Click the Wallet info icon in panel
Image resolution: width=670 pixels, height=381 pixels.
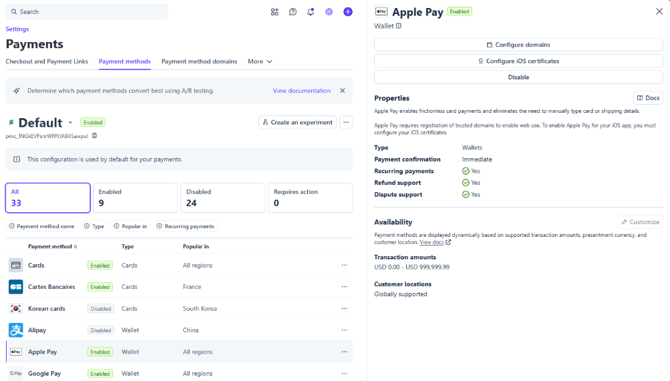[x=399, y=26]
